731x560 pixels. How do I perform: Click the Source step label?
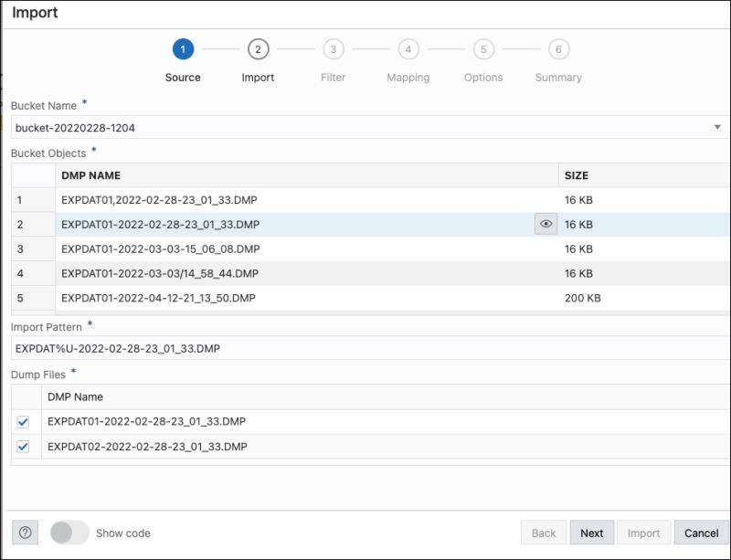[182, 77]
